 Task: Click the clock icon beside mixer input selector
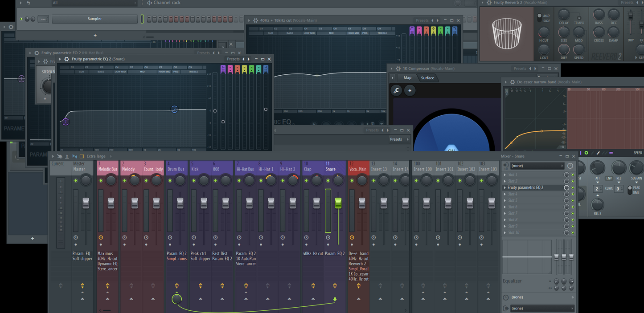click(570, 166)
